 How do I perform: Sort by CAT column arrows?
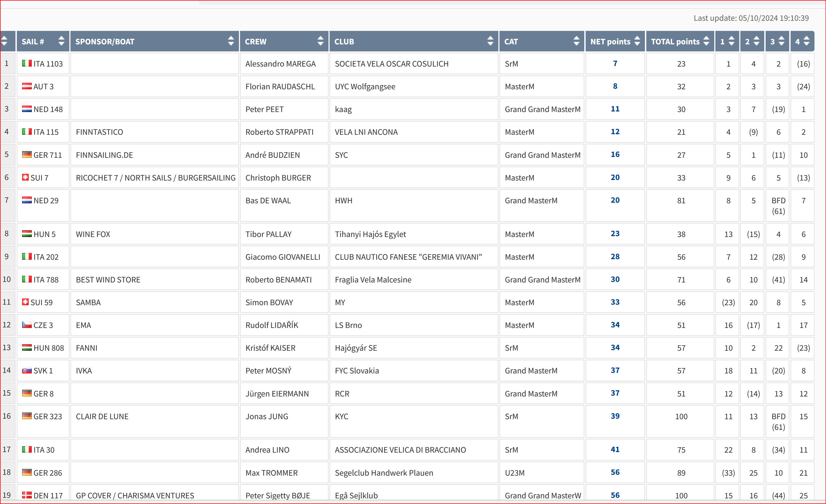576,41
